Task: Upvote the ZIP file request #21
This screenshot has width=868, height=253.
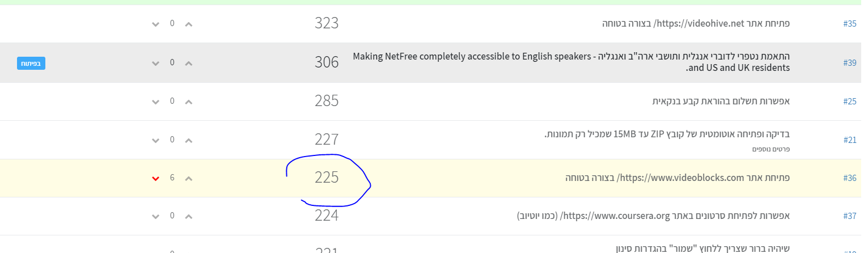Action: 189,141
